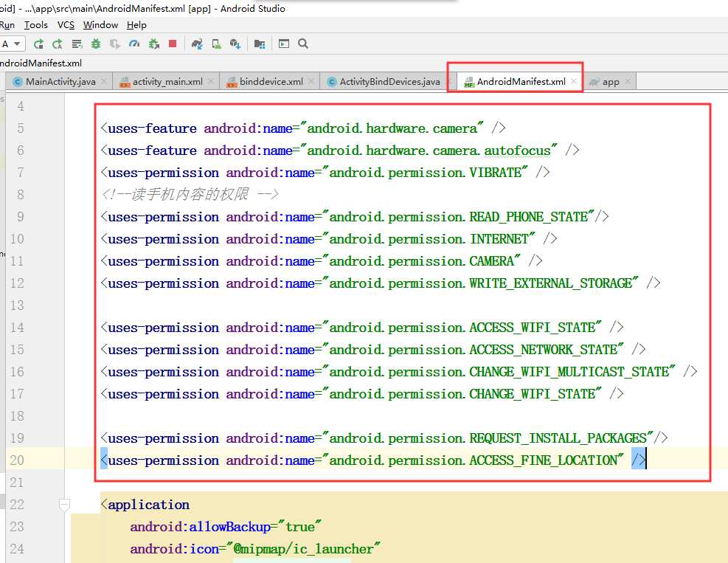The width and height of the screenshot is (728, 563).
Task: Click the WRITE_EXTERNAL_STORAGE permission line
Action: [x=381, y=283]
